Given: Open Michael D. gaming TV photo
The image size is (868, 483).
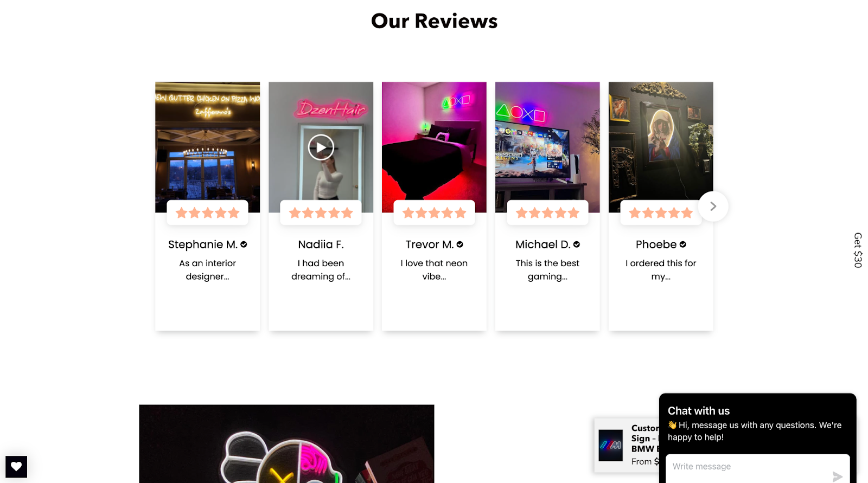Looking at the screenshot, I should pyautogui.click(x=547, y=141).
